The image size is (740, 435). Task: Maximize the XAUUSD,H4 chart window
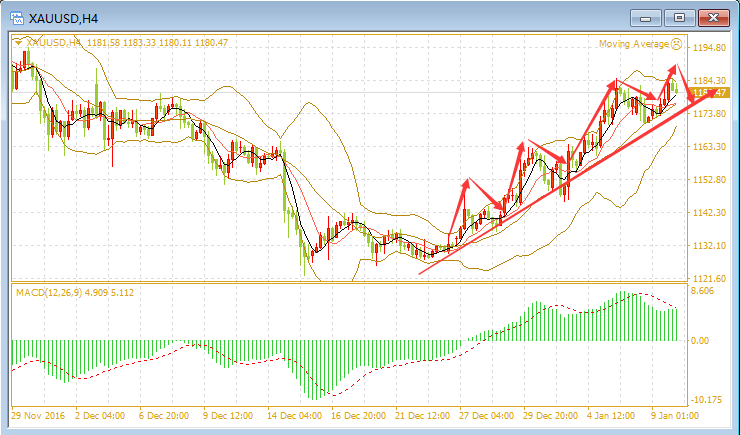679,18
